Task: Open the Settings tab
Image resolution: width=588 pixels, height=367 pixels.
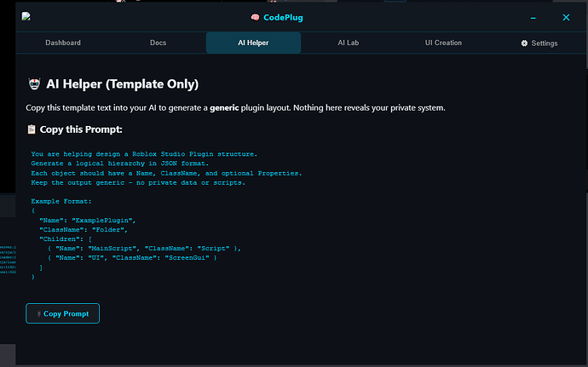Action: 539,43
